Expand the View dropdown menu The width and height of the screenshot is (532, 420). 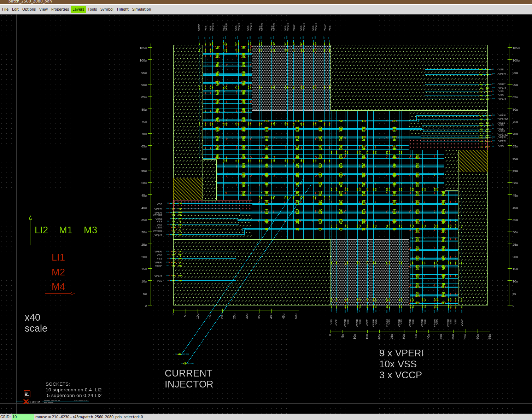[x=43, y=9]
